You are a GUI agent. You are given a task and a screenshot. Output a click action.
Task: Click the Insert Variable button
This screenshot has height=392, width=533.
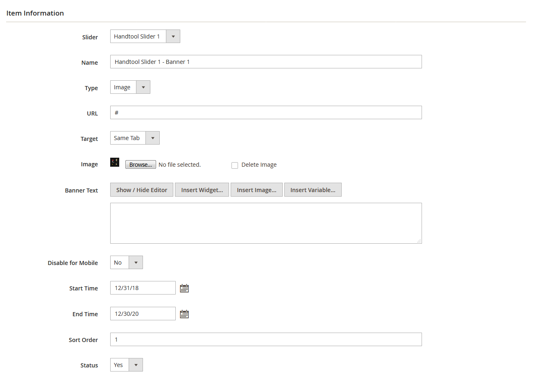pyautogui.click(x=313, y=189)
